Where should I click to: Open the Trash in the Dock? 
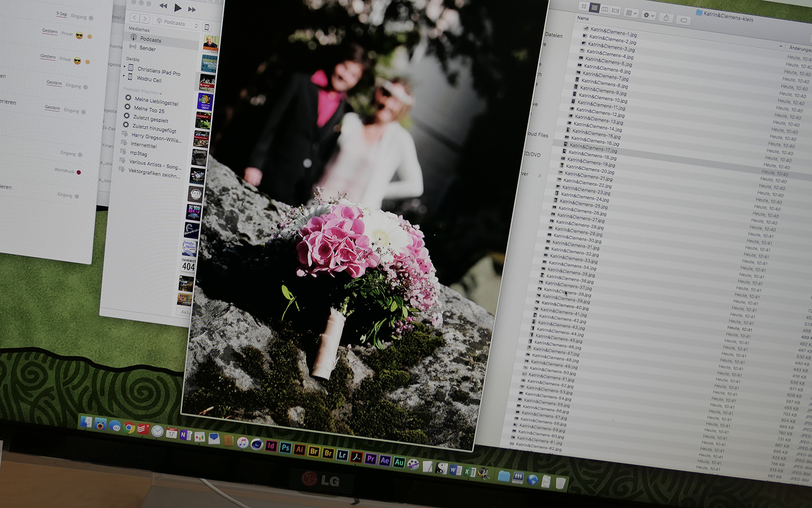click(x=560, y=482)
